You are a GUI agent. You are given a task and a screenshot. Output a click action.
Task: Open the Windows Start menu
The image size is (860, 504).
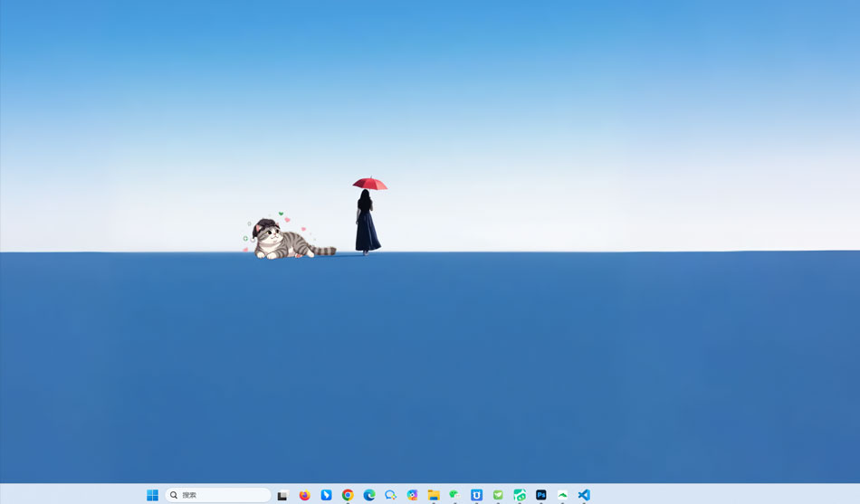(x=152, y=495)
